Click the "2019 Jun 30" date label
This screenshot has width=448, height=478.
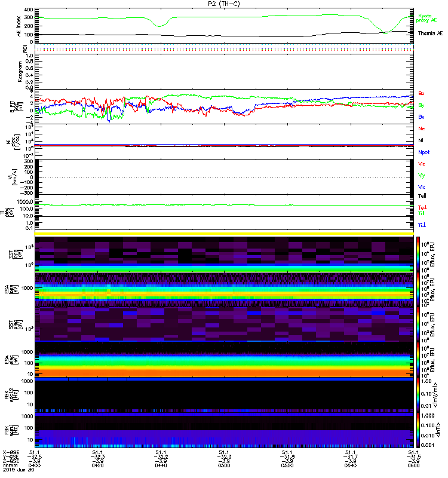[x=19, y=470]
